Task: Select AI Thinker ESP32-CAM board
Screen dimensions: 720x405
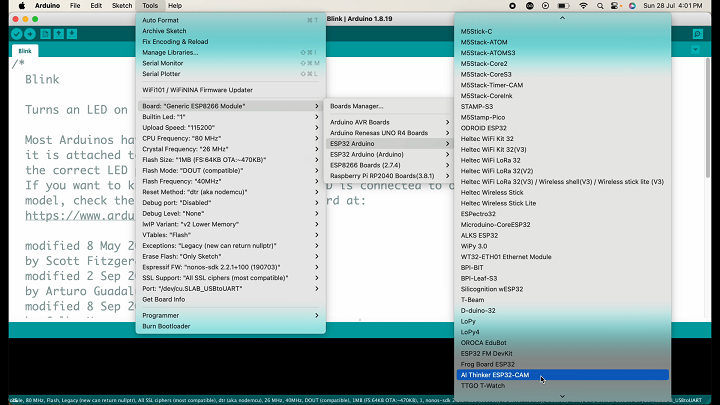Action: point(562,375)
